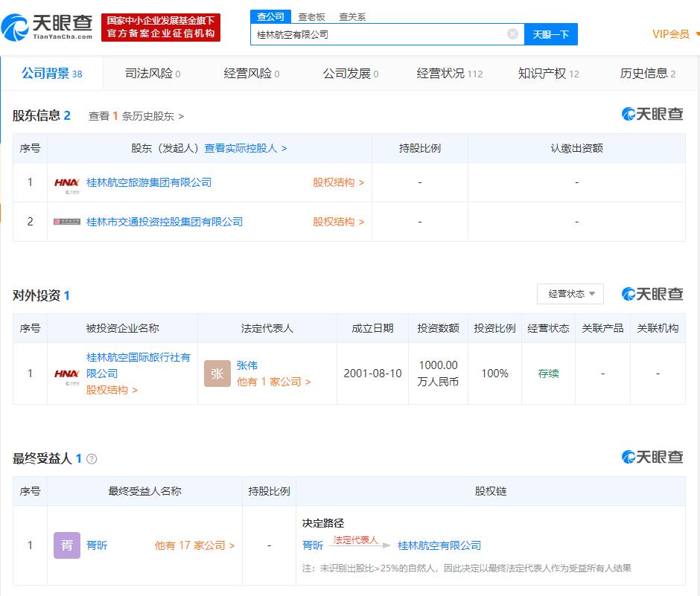Viewport: 700px width, 596px height.
Task: Open 他有 17 家公司 link for 胥昕
Action: click(194, 545)
